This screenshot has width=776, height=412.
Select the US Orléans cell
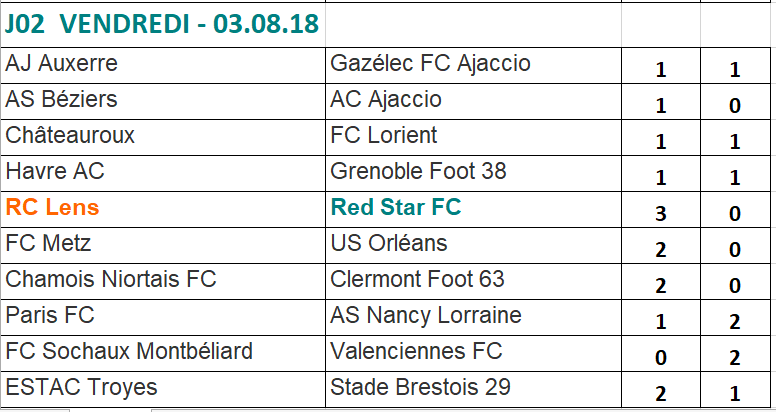(389, 243)
